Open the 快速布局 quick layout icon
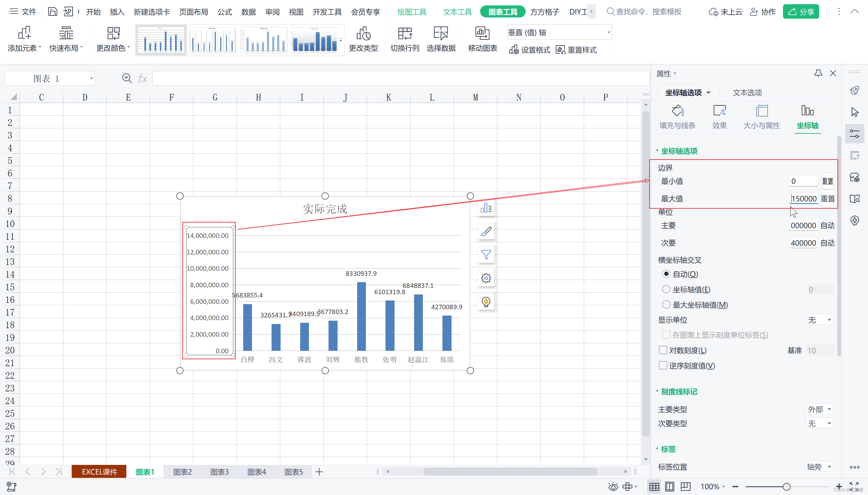The width and height of the screenshot is (868, 495). click(x=66, y=33)
